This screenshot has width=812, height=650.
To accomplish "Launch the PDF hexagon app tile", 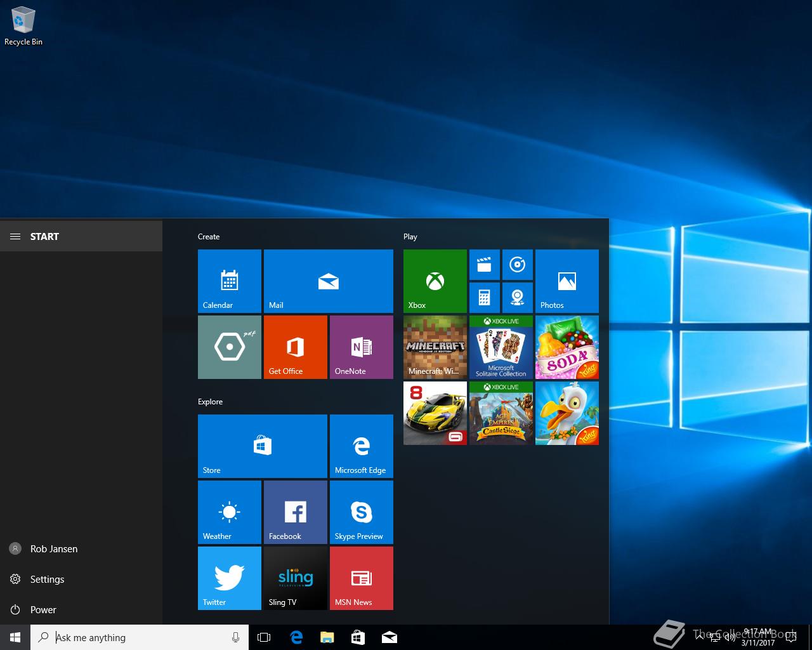I will [230, 347].
